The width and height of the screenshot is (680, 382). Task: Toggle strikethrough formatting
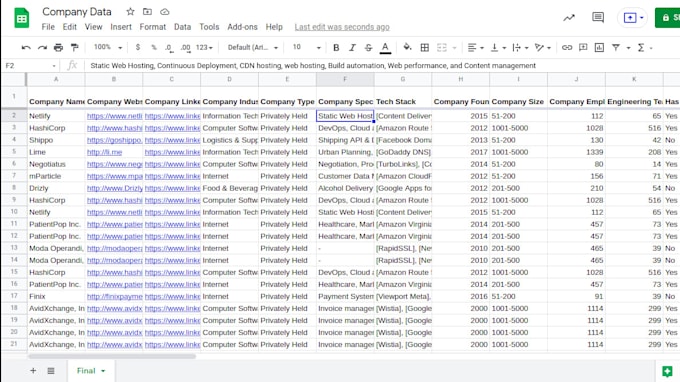368,47
